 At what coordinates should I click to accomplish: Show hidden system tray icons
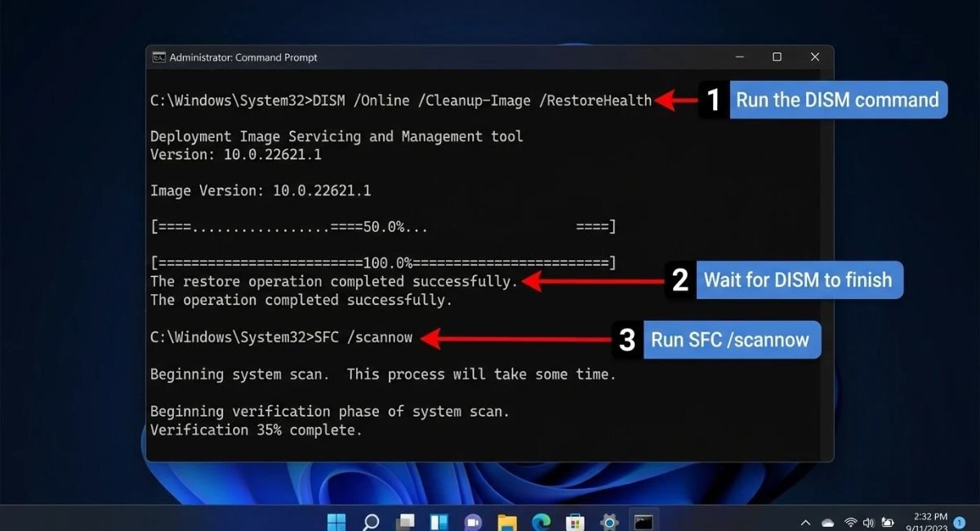coord(805,522)
